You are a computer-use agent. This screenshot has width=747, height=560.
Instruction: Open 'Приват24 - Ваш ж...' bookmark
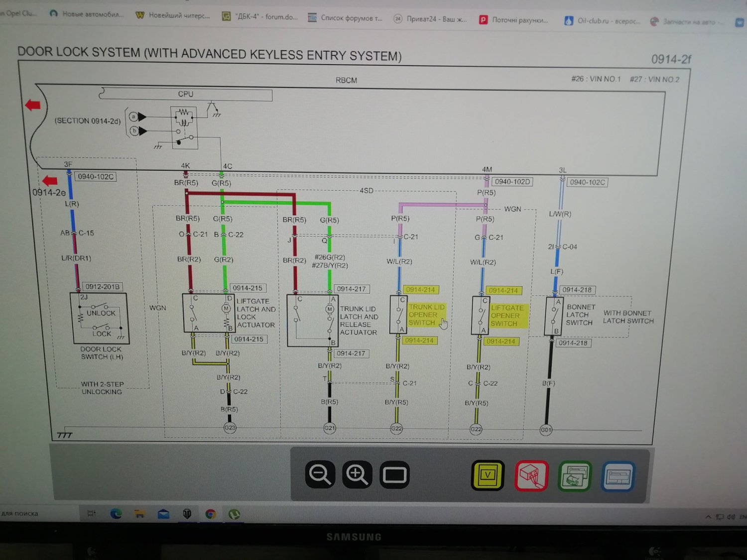(430, 19)
